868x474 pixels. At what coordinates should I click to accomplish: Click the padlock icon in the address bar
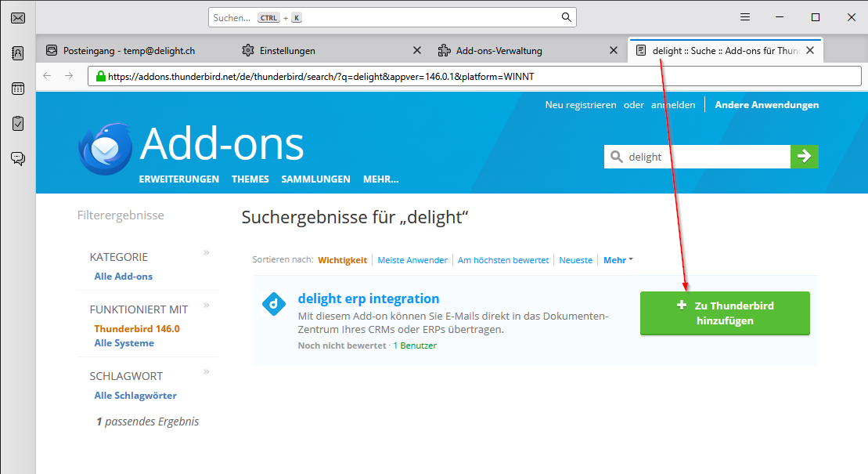click(99, 76)
